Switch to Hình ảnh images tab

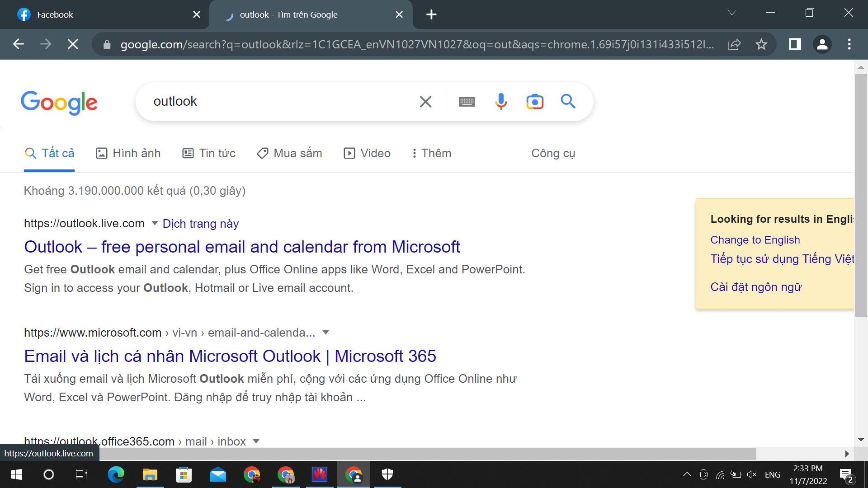point(128,153)
